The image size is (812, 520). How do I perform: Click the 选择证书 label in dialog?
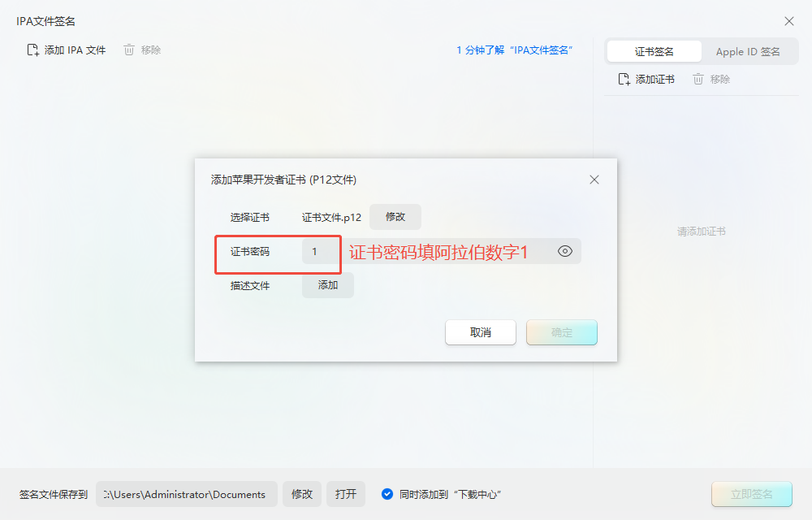pos(250,218)
